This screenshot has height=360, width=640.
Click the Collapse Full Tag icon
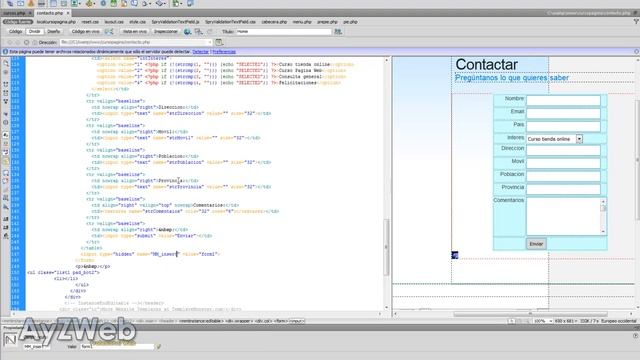(x=6, y=84)
